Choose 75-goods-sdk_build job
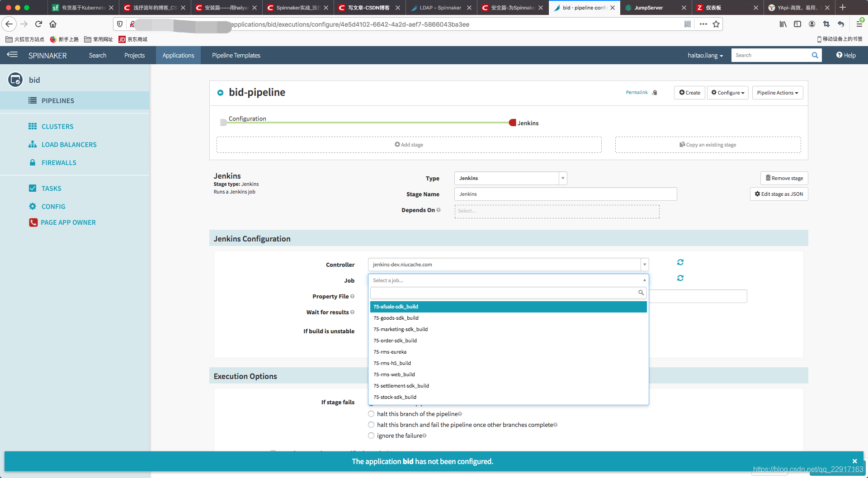The height and width of the screenshot is (478, 868). coord(509,318)
